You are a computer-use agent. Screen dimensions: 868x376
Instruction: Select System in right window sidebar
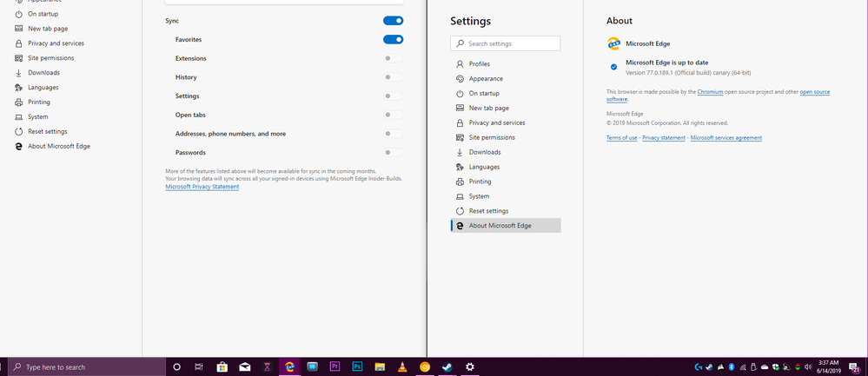[506, 196]
